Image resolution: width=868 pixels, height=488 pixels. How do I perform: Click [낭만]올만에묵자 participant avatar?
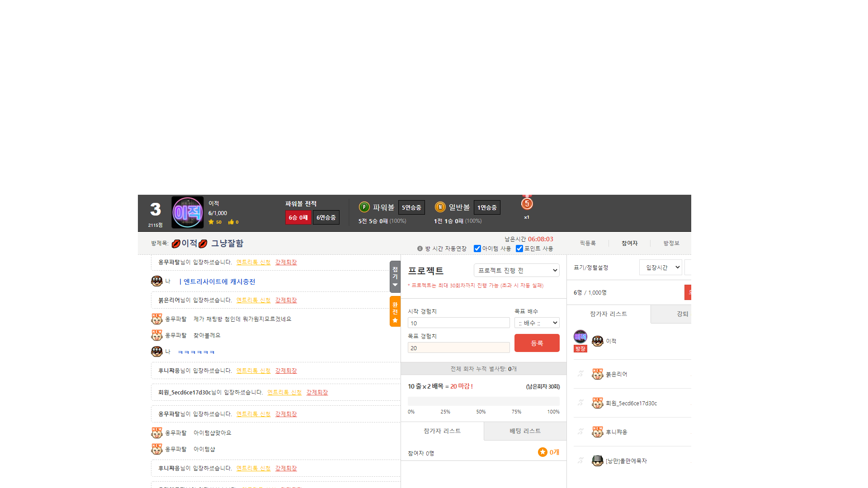(598, 461)
